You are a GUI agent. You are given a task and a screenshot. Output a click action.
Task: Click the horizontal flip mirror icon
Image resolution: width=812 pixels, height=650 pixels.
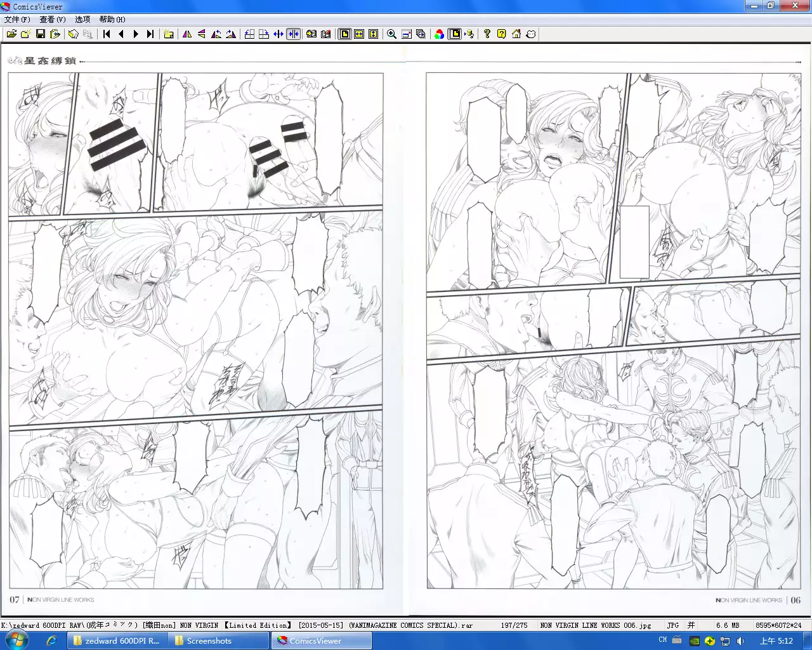tap(187, 34)
